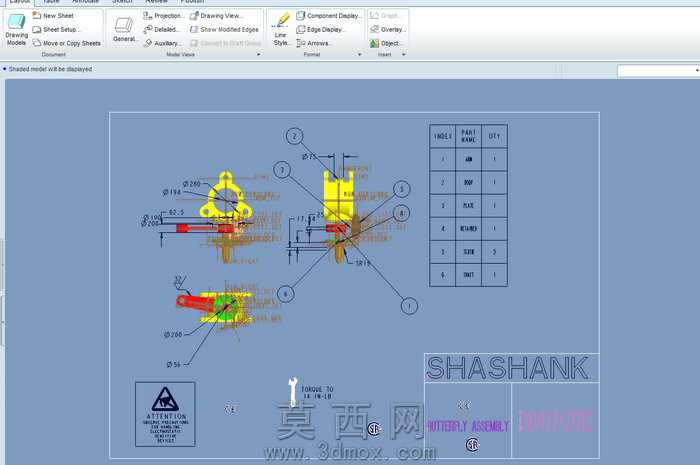Select the yellow flange front view
700x465 pixels.
click(x=225, y=196)
